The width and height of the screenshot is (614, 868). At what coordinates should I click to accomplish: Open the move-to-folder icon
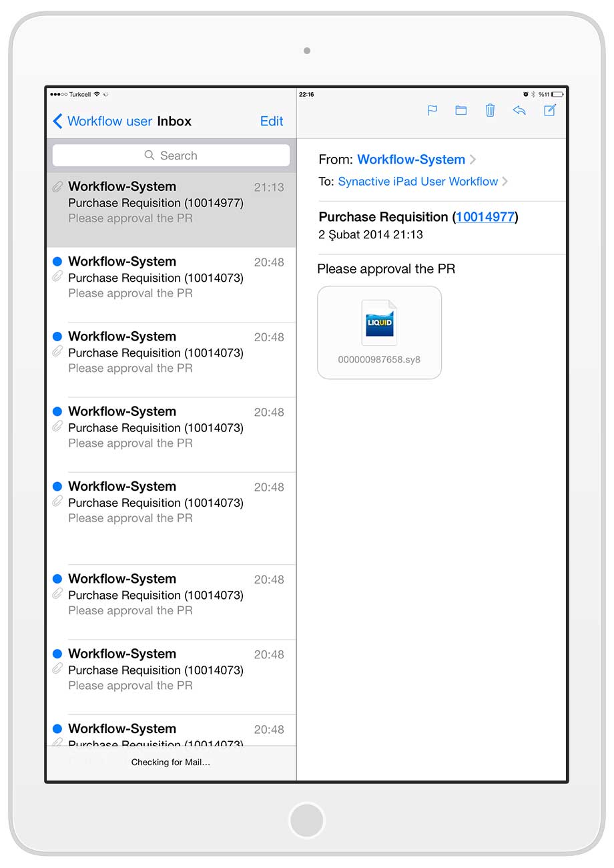point(460,111)
